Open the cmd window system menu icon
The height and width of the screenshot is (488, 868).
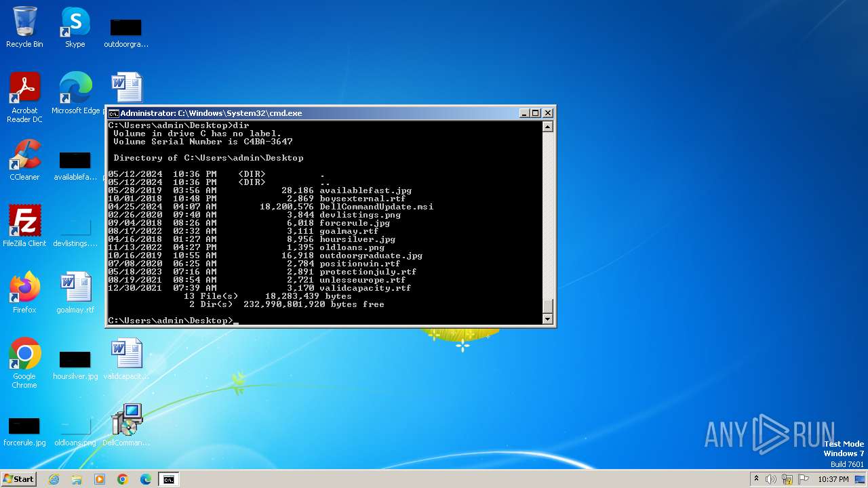[114, 113]
